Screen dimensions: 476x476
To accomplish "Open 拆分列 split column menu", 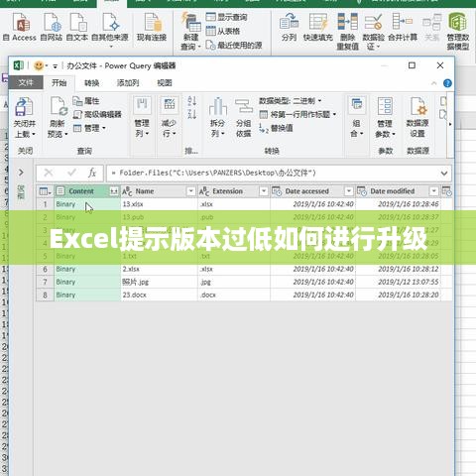I will [218, 118].
